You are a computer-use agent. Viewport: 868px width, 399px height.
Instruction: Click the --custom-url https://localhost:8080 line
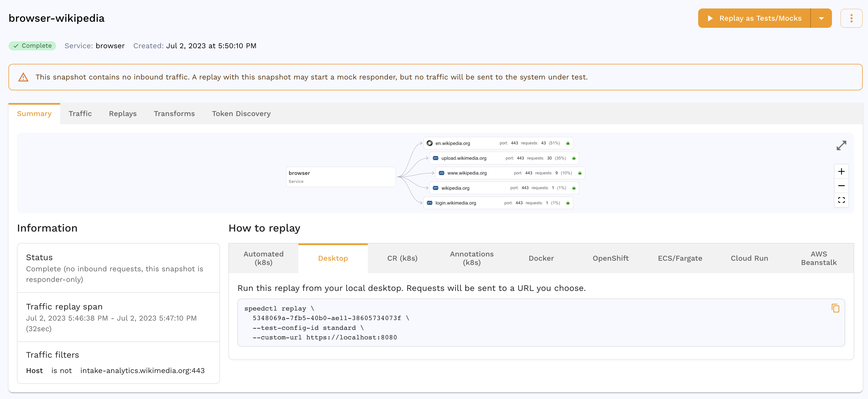click(325, 337)
